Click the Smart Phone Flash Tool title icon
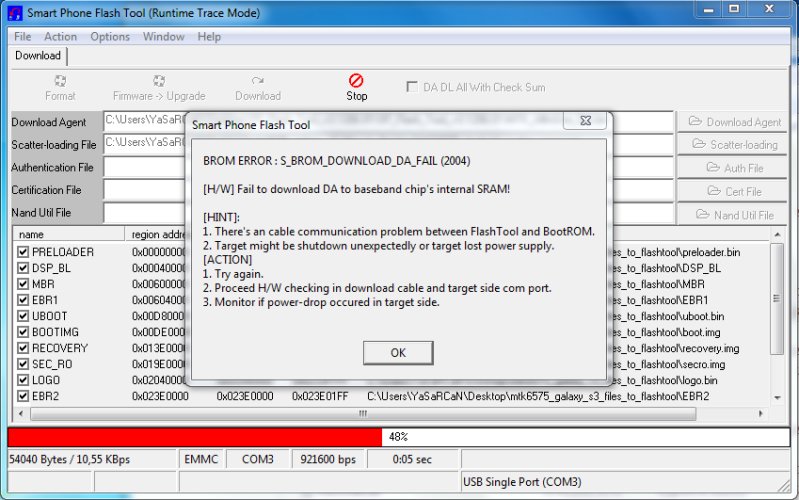 (15, 13)
